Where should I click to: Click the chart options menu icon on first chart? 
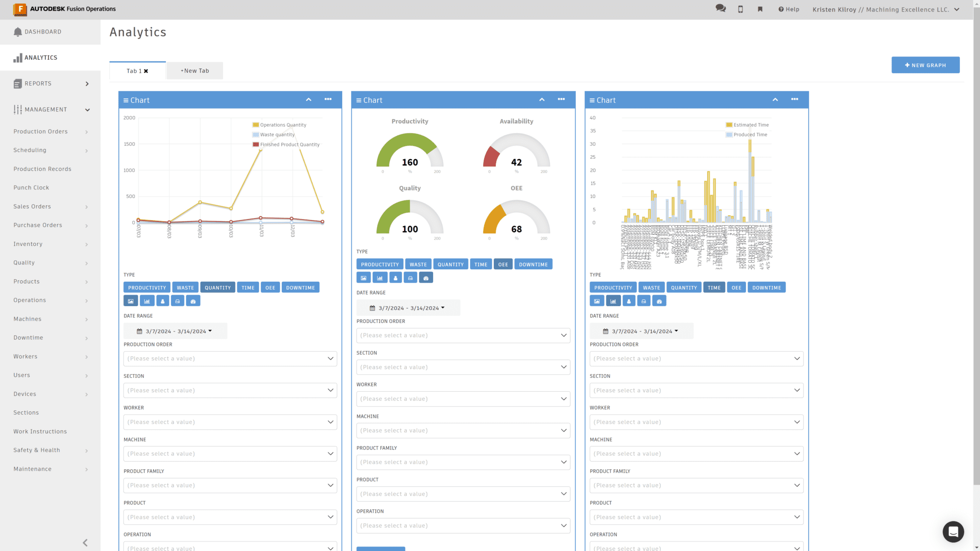(328, 99)
